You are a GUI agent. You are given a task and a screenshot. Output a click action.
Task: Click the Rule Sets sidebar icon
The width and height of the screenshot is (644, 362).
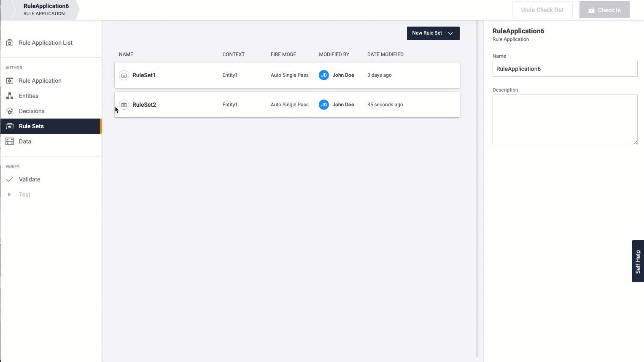click(10, 126)
